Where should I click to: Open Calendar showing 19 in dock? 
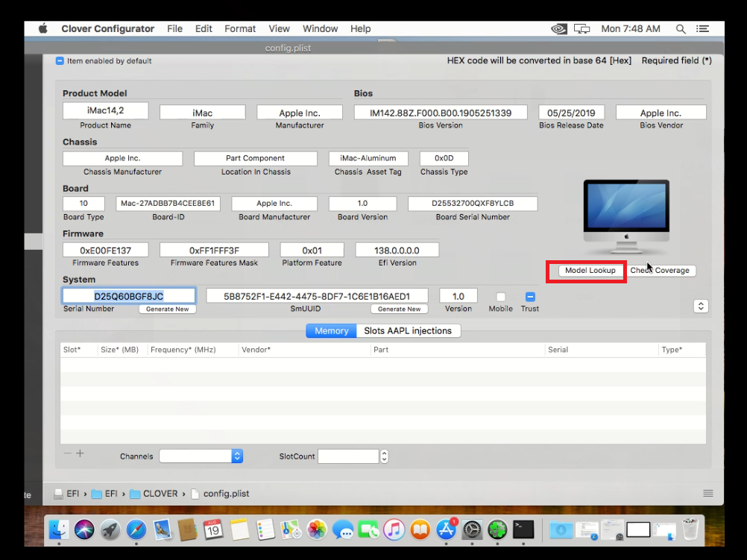(213, 529)
